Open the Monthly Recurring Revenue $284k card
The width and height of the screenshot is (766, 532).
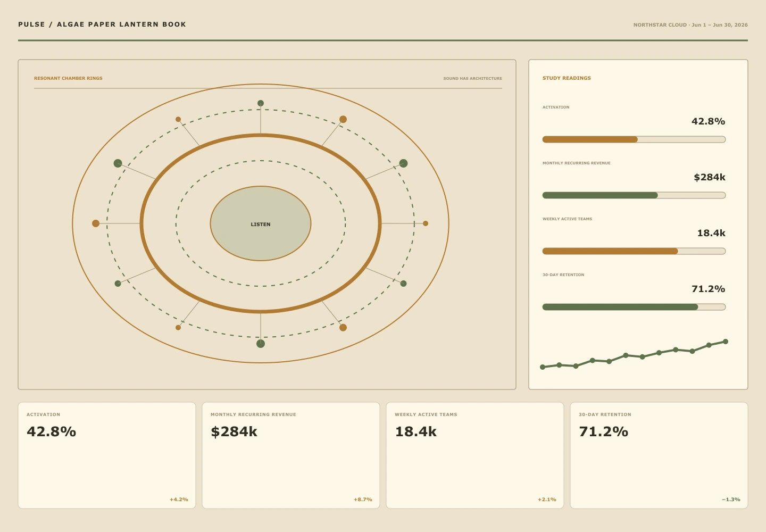click(291, 455)
